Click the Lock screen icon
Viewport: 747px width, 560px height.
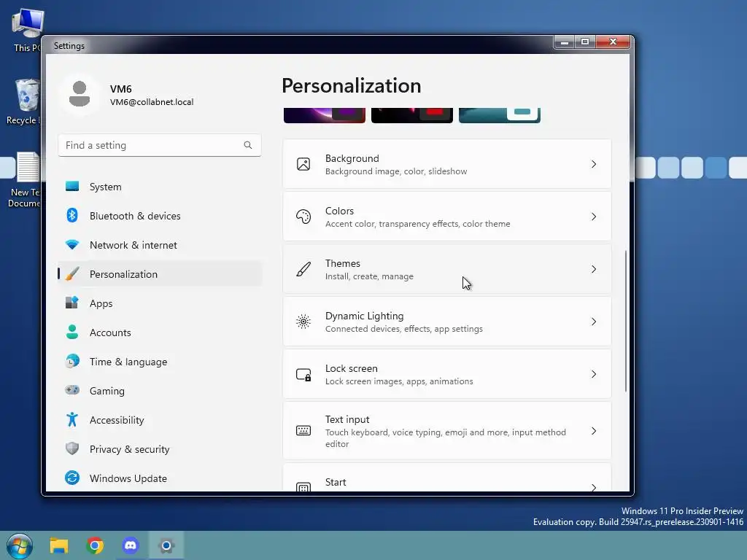click(x=303, y=374)
